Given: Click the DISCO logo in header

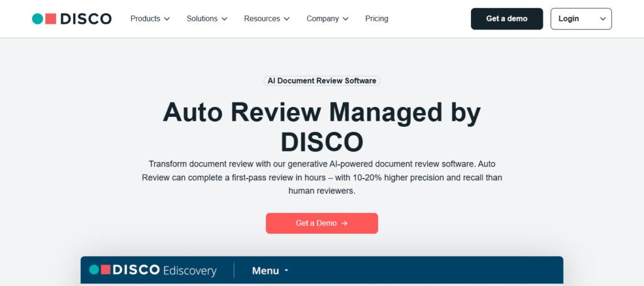Looking at the screenshot, I should pos(72,19).
